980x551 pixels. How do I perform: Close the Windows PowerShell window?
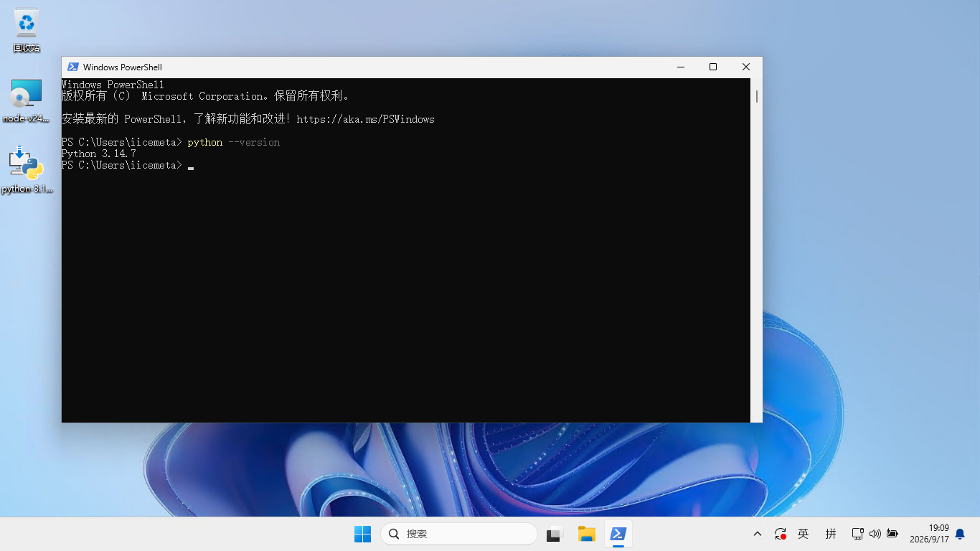point(746,67)
